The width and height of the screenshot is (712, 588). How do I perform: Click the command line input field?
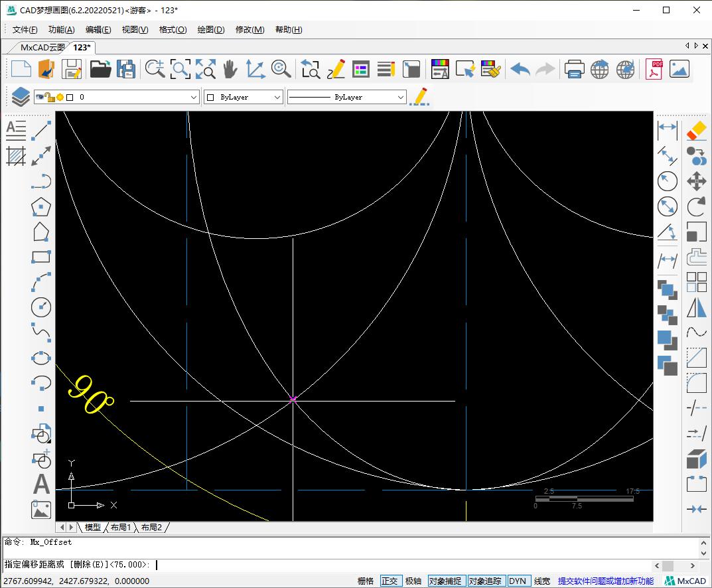point(398,565)
